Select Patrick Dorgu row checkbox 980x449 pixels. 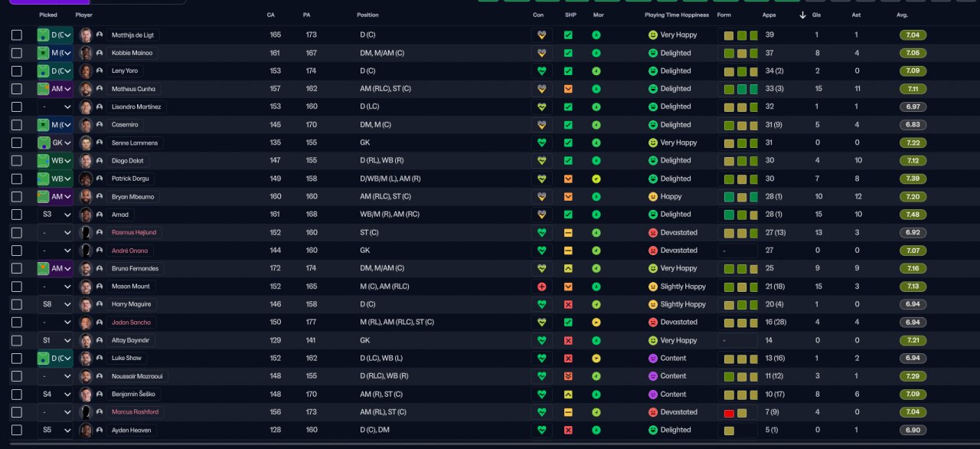click(x=17, y=179)
